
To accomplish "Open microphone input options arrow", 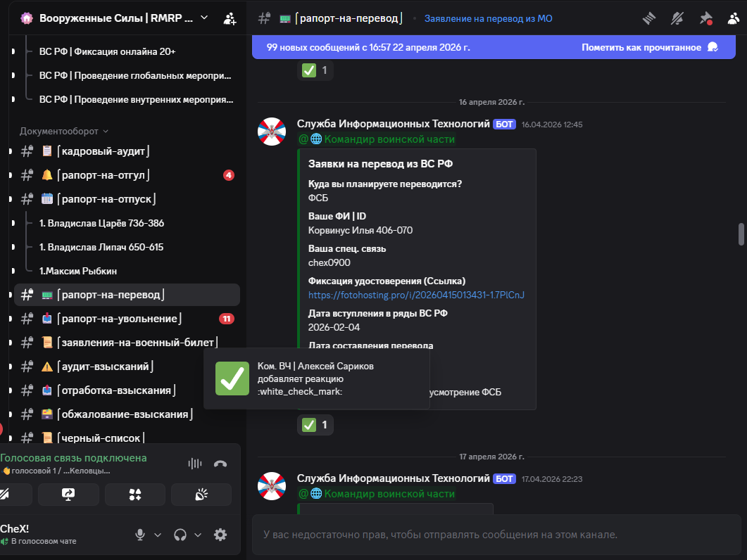I will [158, 535].
